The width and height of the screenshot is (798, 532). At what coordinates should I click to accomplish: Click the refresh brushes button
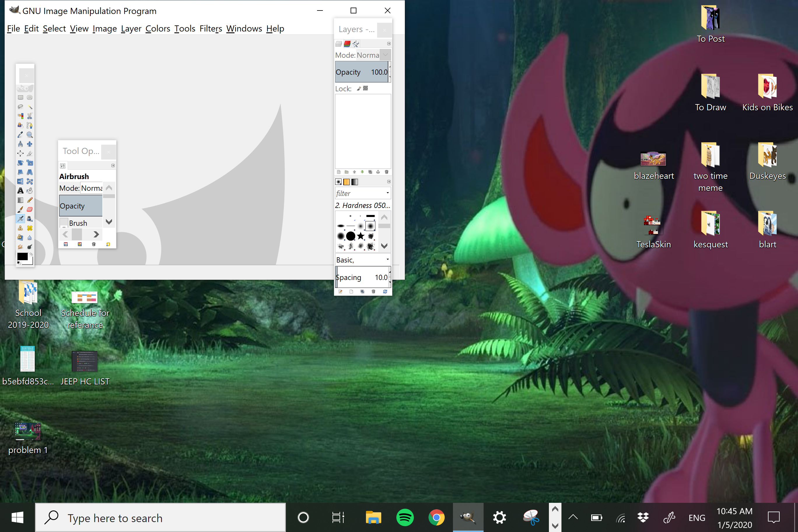point(385,291)
